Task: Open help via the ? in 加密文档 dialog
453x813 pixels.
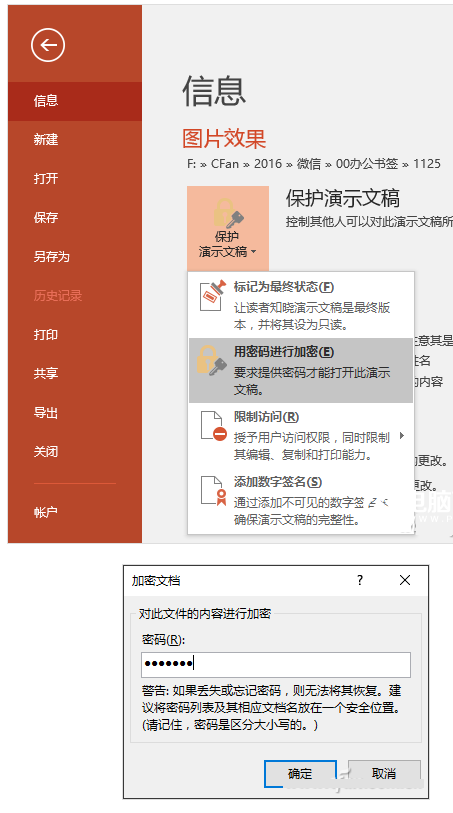Action: pos(360,580)
